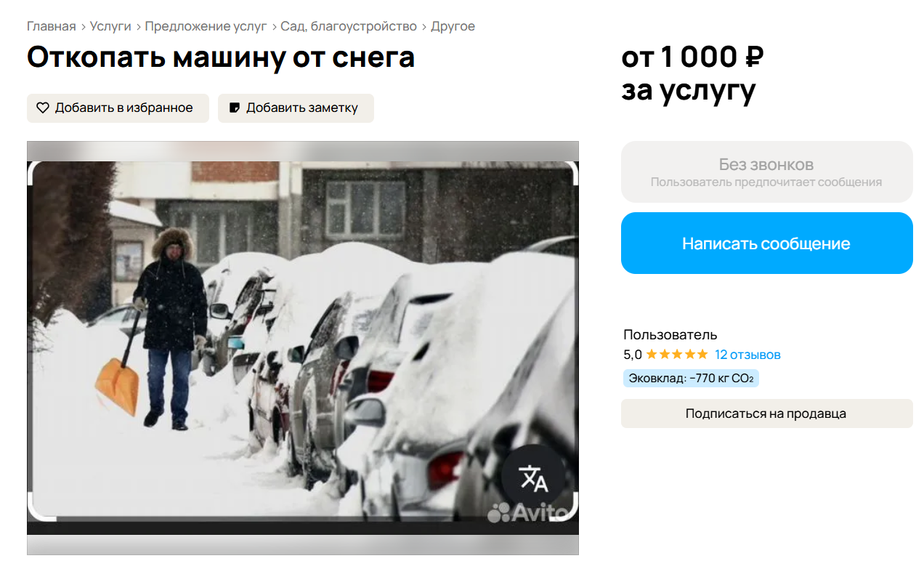Open the 12 отзывов reviews link
This screenshot has height=577, width=924.
point(747,355)
